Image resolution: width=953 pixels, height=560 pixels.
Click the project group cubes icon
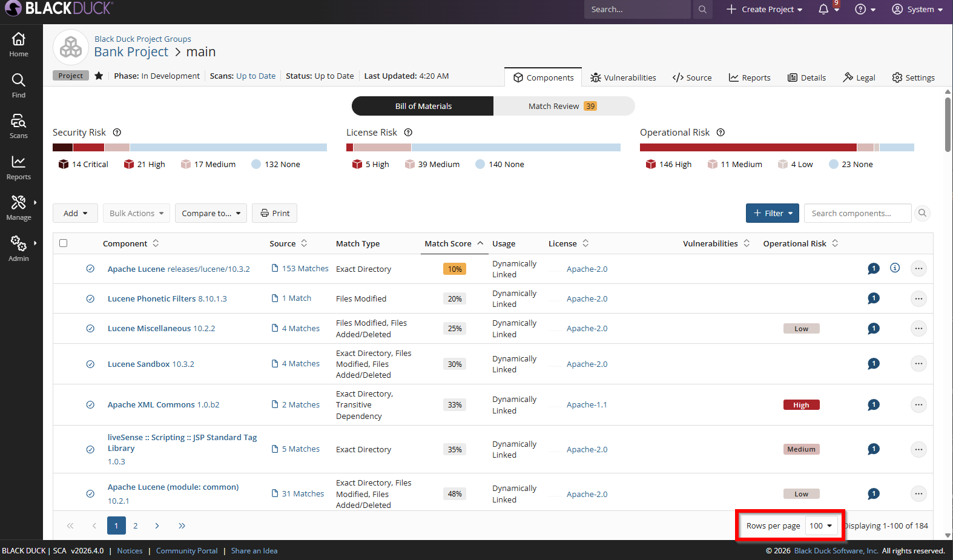[71, 47]
